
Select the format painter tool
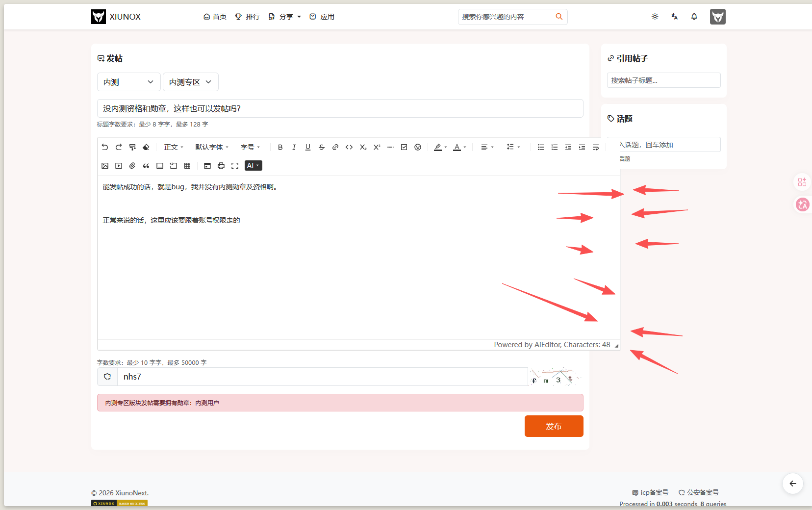tap(132, 147)
